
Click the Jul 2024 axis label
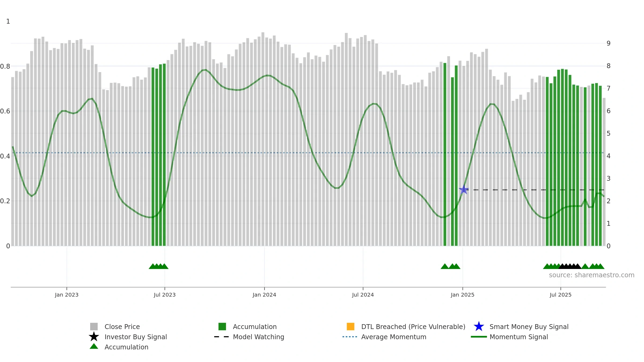click(363, 295)
